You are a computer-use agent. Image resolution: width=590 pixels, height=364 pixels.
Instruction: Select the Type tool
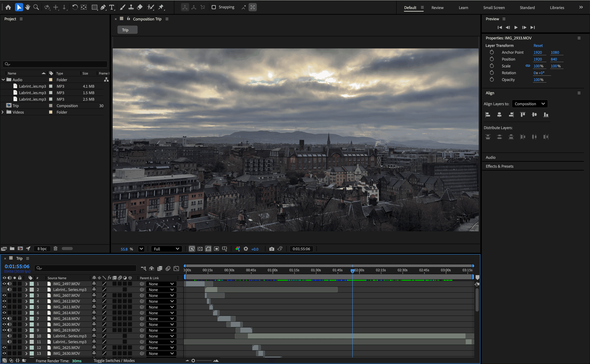(x=111, y=7)
